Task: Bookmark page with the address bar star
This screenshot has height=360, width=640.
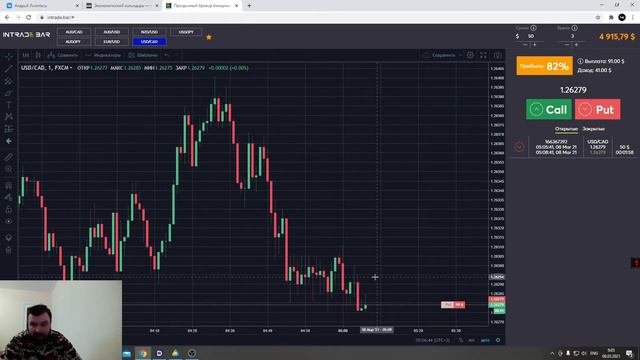Action: (x=598, y=18)
